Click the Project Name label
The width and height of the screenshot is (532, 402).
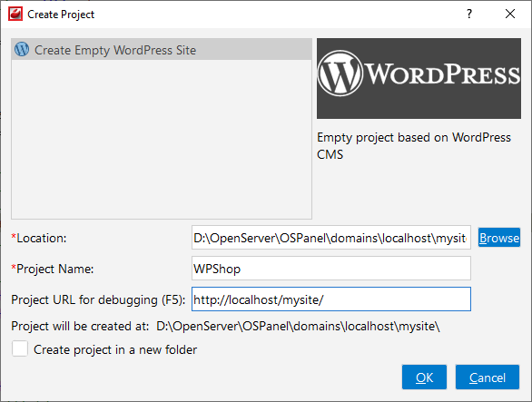pos(53,269)
